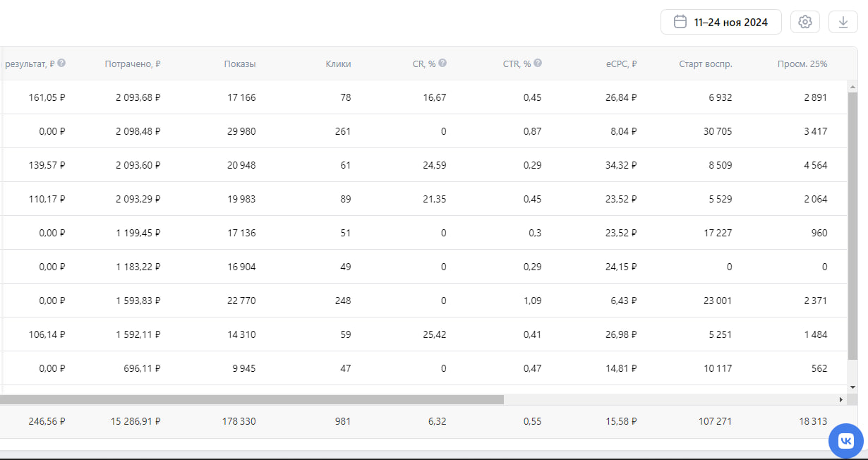This screenshot has width=868, height=460.
Task: Show the help tooltip for CR, %
Action: point(442,63)
